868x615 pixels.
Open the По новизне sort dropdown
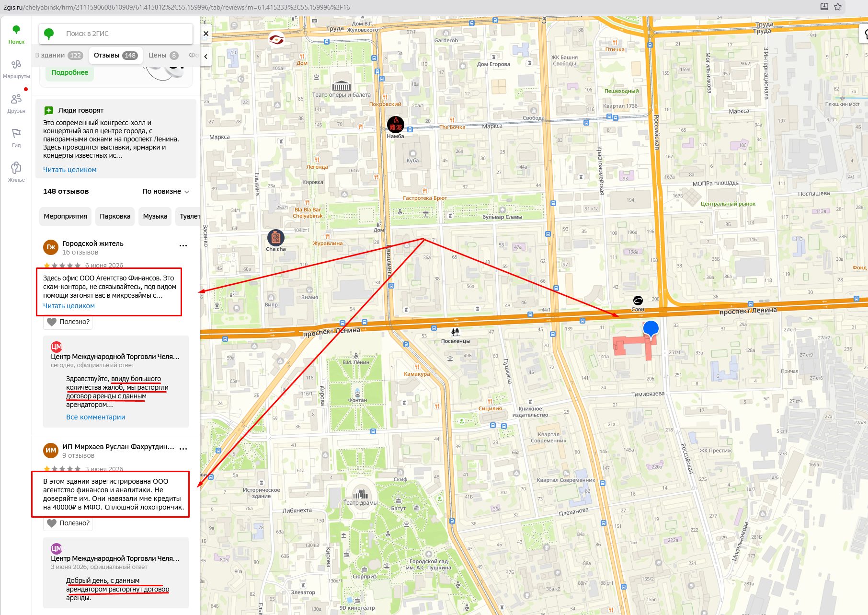[166, 191]
